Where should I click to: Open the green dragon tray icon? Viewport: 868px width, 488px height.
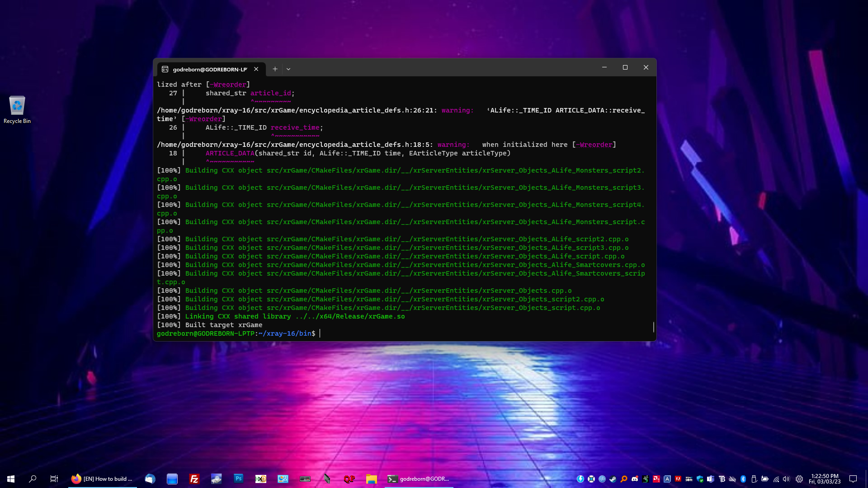[x=646, y=479]
